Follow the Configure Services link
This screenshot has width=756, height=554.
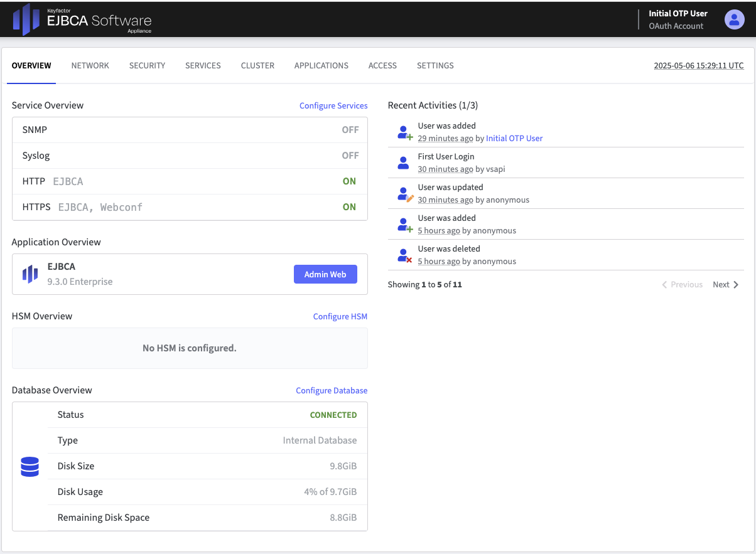pyautogui.click(x=333, y=106)
